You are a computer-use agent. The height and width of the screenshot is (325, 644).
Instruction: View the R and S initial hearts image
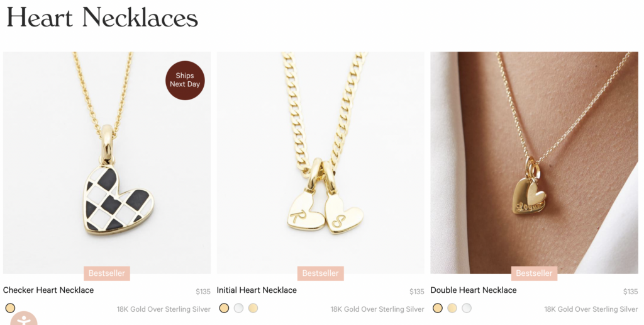(320, 162)
